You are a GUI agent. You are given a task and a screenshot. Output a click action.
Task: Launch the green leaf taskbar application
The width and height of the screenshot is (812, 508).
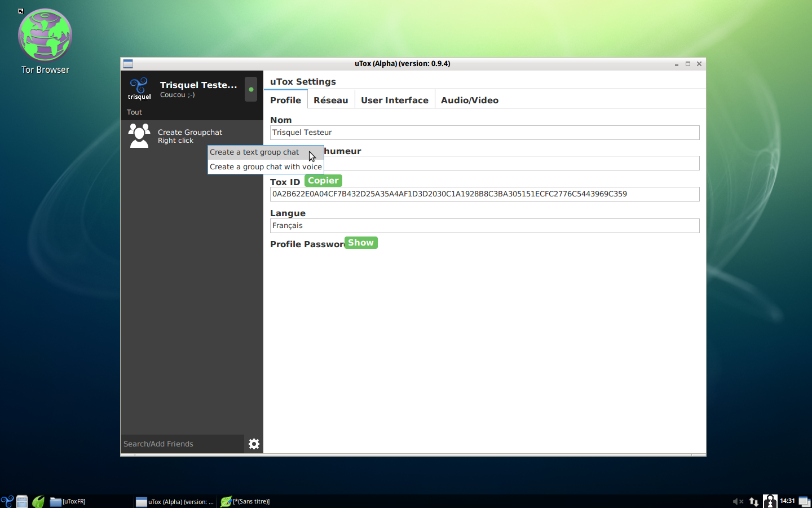pyautogui.click(x=38, y=501)
